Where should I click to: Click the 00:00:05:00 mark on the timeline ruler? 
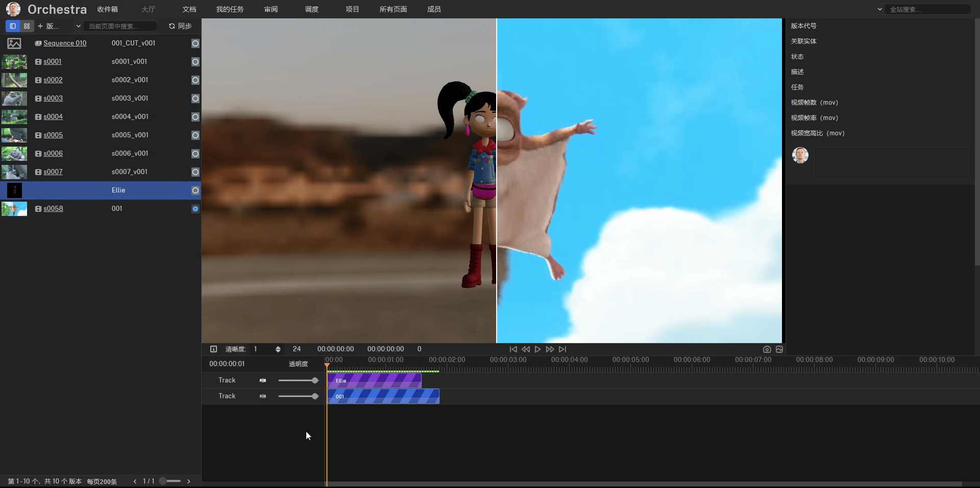point(631,360)
